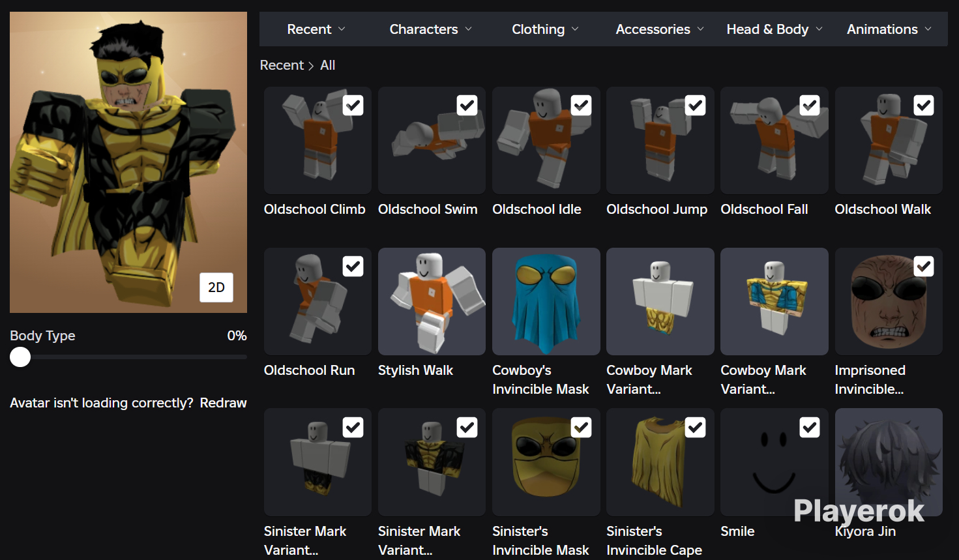Click the avatar preview image
The width and height of the screenshot is (959, 560).
(128, 162)
